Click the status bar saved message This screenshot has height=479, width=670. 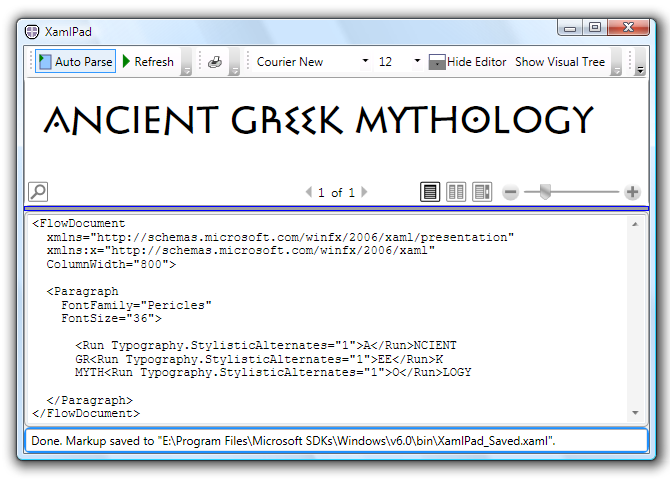(x=293, y=441)
